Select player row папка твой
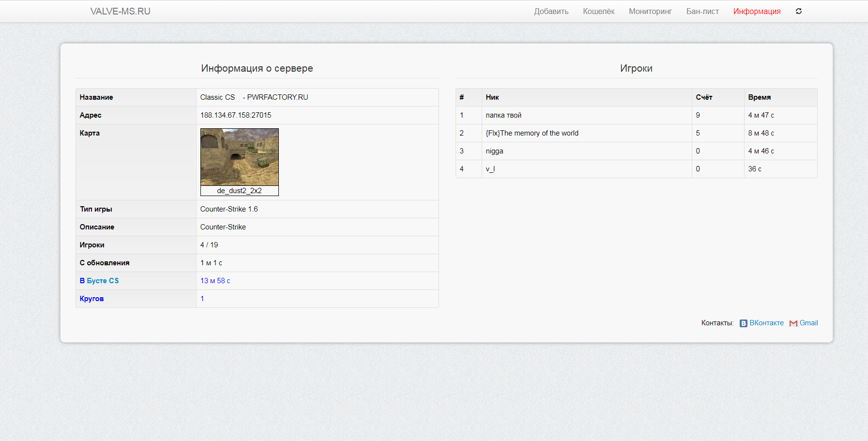 tap(503, 115)
